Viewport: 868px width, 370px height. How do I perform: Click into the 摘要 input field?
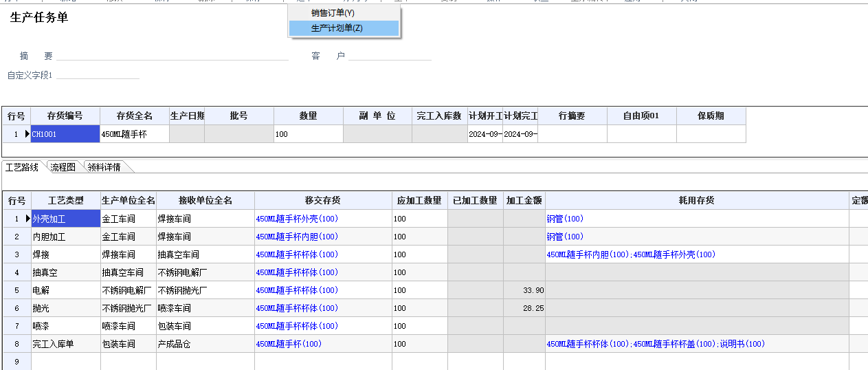click(x=173, y=56)
